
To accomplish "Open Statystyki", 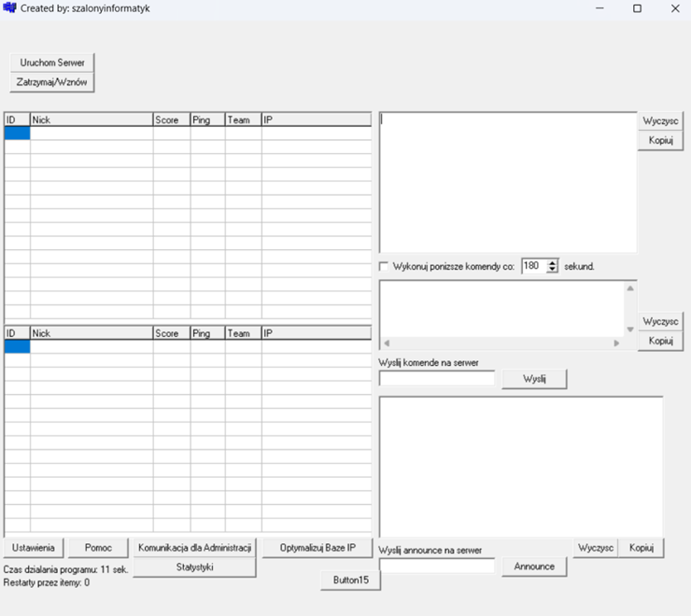I will 194,567.
